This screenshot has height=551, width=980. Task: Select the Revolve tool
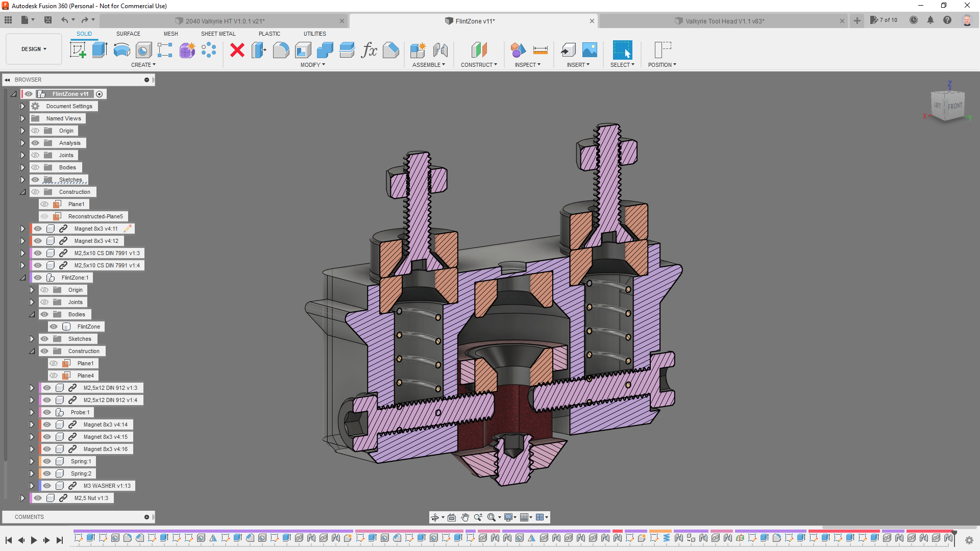[x=121, y=49]
